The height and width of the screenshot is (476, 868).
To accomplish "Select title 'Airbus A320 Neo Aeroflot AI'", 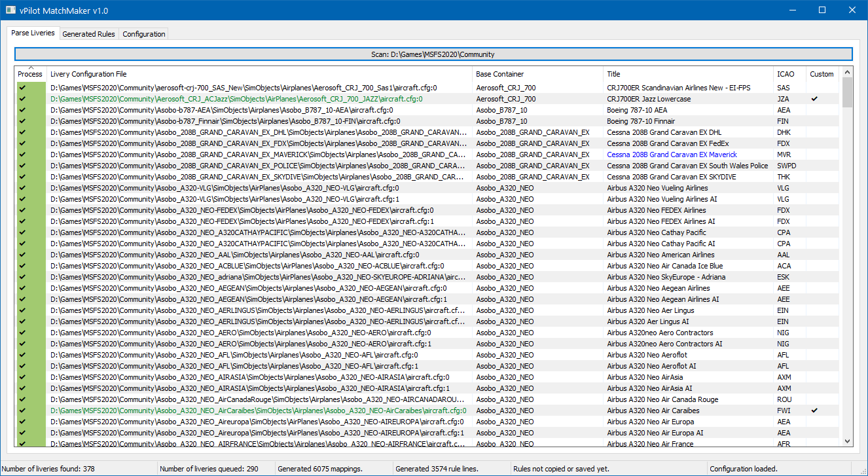I will point(651,366).
